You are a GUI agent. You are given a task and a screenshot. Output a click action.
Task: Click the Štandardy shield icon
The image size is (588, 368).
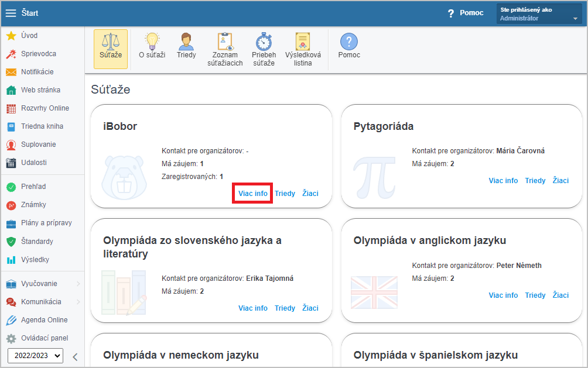[11, 242]
